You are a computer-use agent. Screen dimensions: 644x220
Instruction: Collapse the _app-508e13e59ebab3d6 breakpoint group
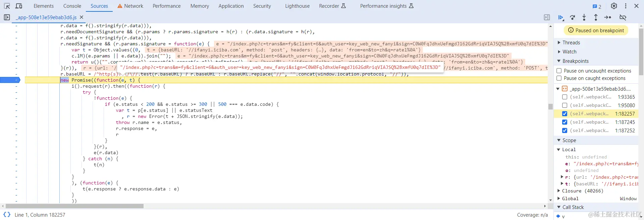coord(558,89)
